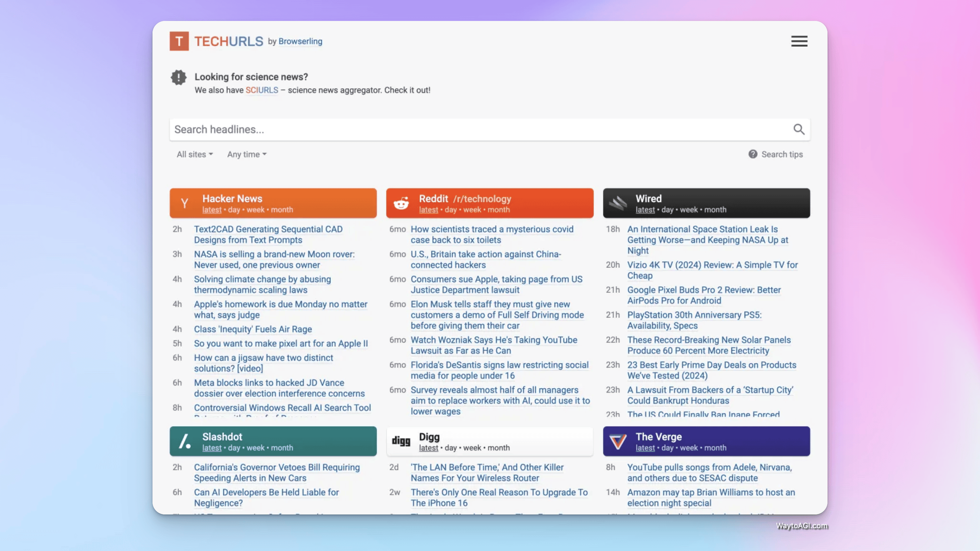Screen dimensions: 980x551
Task: Open The Verge section title
Action: click(658, 437)
